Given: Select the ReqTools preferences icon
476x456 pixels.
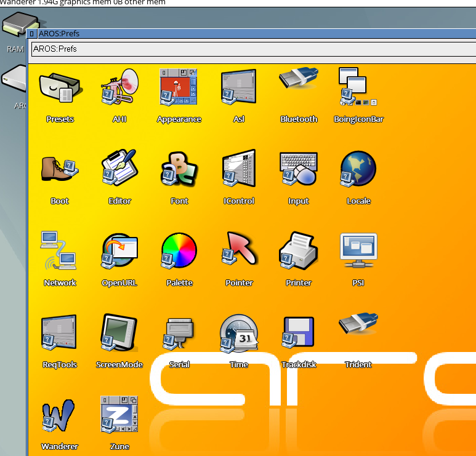Looking at the screenshot, I should tap(58, 332).
